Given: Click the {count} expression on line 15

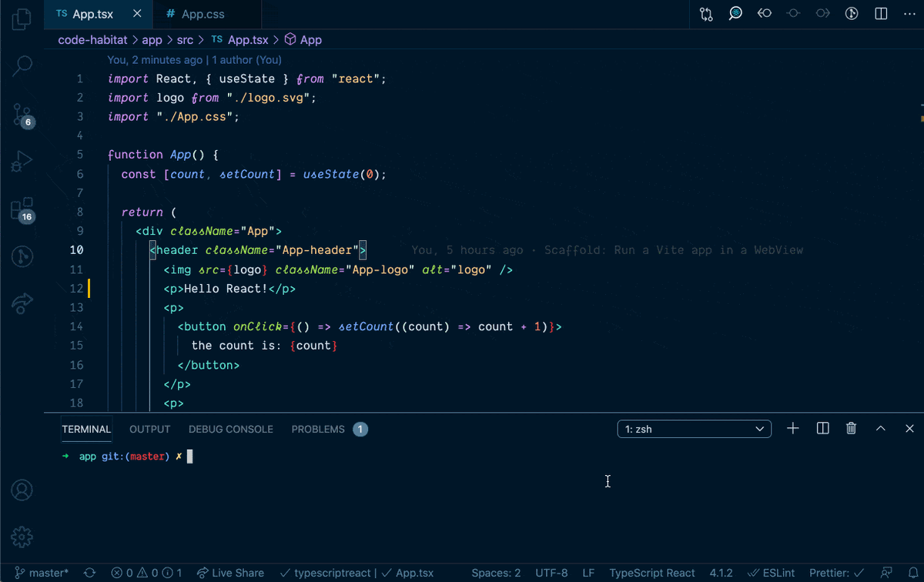Looking at the screenshot, I should click(313, 346).
